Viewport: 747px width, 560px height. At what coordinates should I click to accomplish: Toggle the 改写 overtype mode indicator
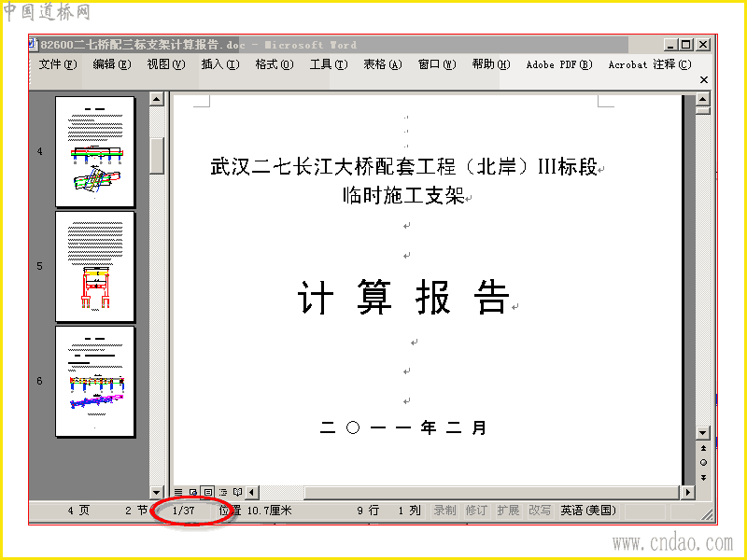click(x=540, y=511)
